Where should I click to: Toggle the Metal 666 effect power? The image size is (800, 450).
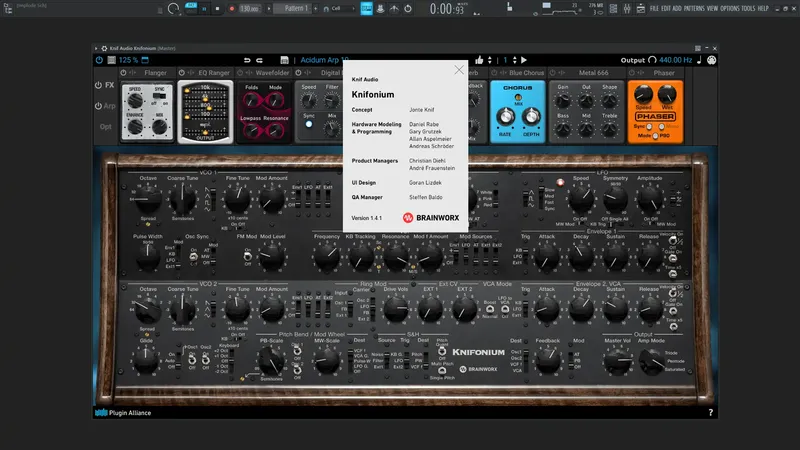[x=553, y=73]
